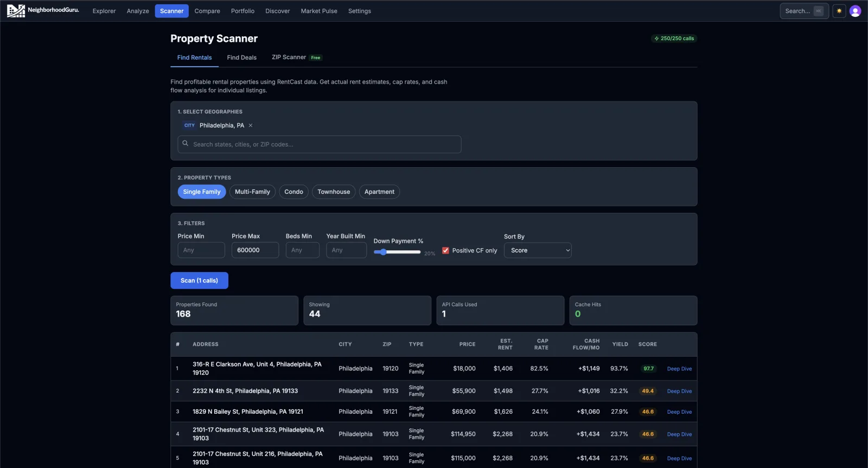Sort by the YIELD column header
Viewport: 868px width, 468px height.
click(x=620, y=344)
